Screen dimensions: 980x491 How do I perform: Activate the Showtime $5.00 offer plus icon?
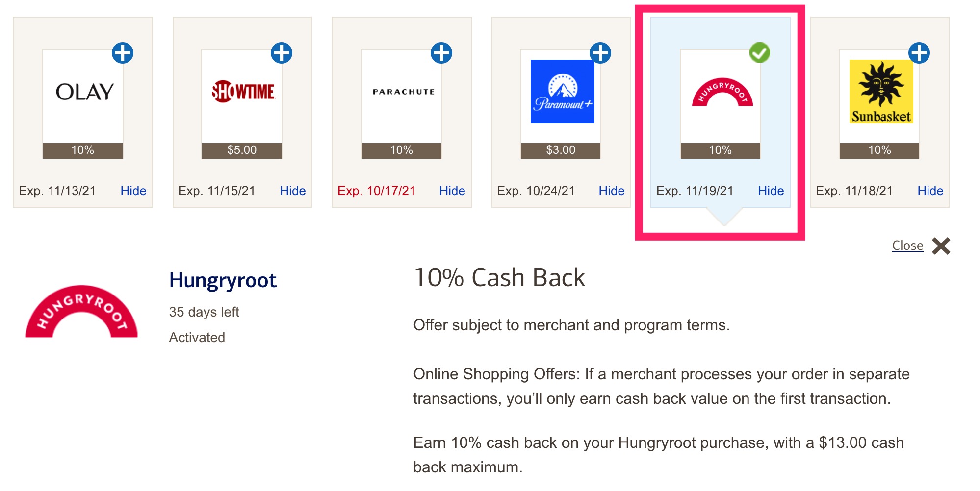click(x=282, y=53)
